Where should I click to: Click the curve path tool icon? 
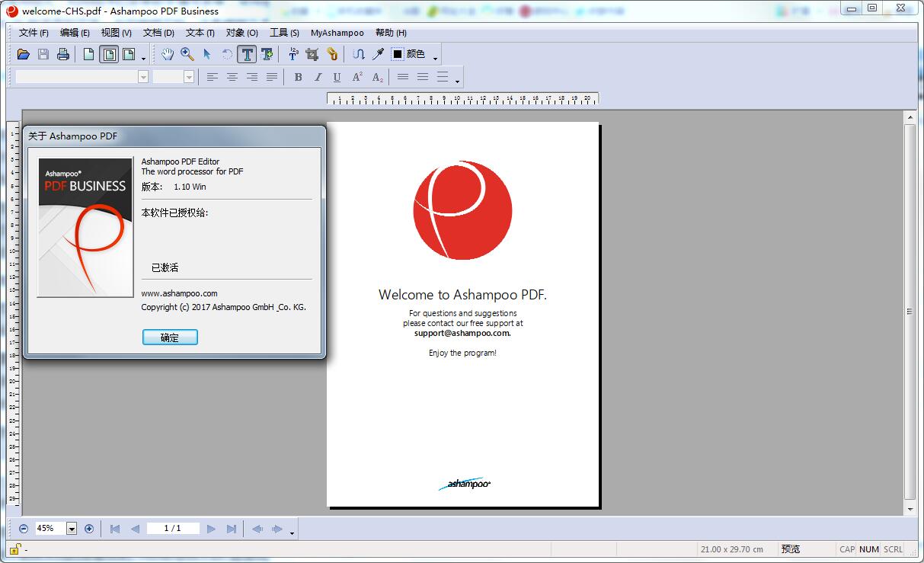click(x=359, y=54)
